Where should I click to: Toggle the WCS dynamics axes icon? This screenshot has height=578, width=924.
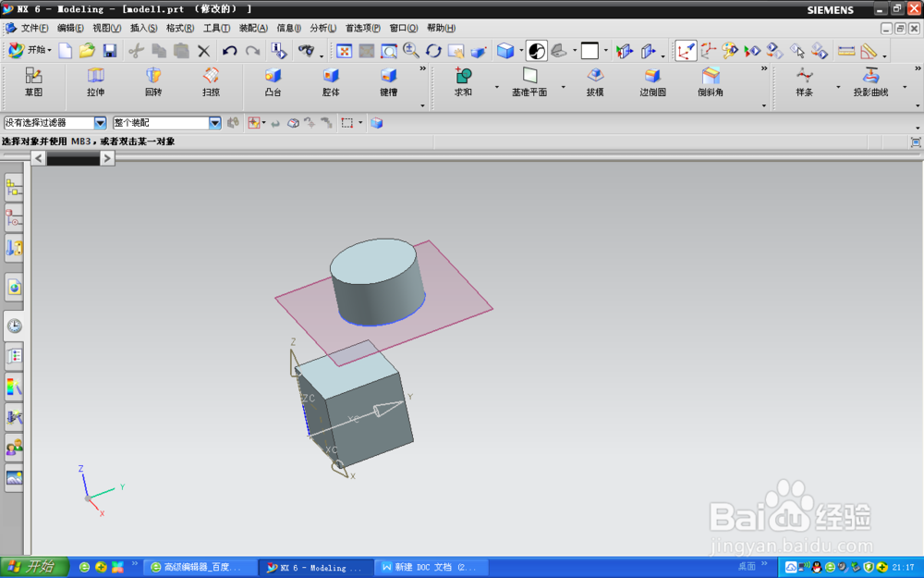(709, 51)
